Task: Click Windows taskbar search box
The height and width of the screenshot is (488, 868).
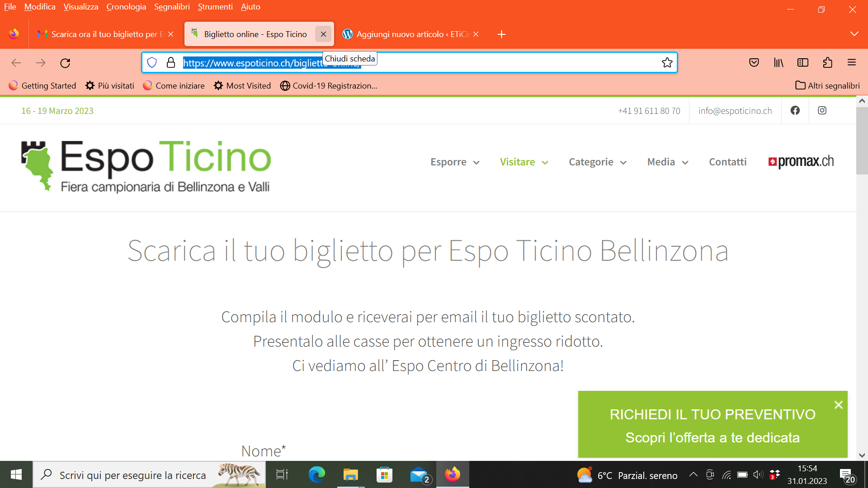Action: click(x=149, y=474)
